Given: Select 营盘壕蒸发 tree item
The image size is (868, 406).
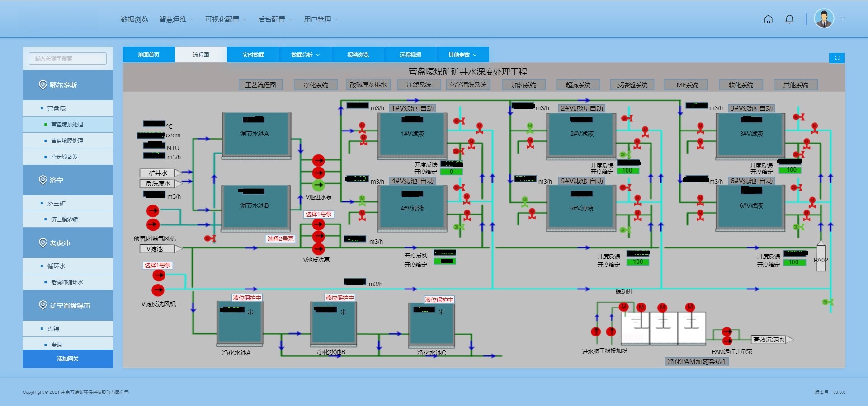Looking at the screenshot, I should pyautogui.click(x=68, y=157).
